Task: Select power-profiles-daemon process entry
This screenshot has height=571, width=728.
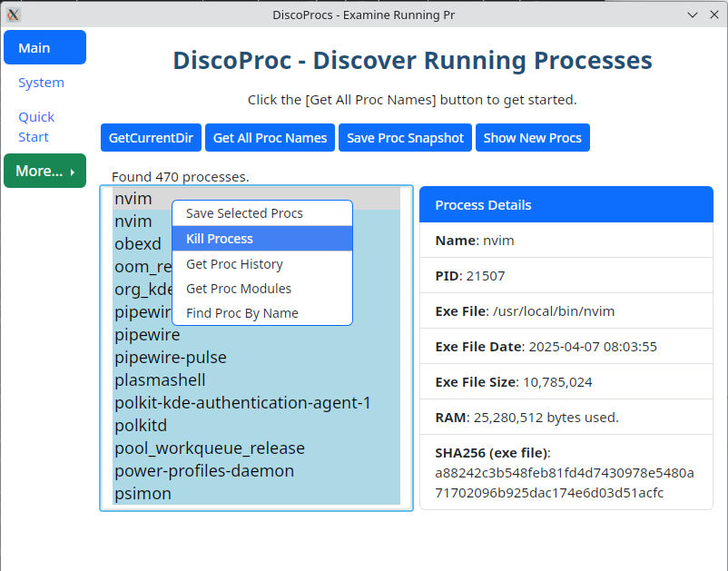Action: [204, 471]
